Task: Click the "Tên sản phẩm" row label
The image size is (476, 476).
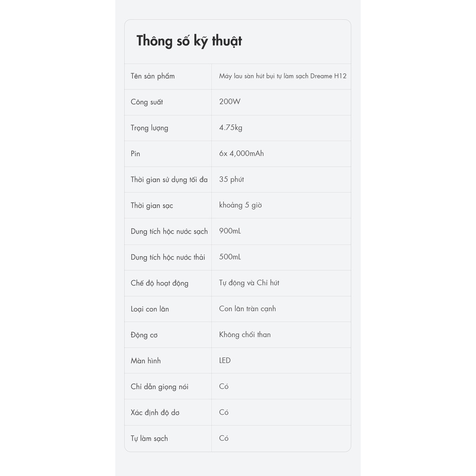Action: (x=152, y=76)
